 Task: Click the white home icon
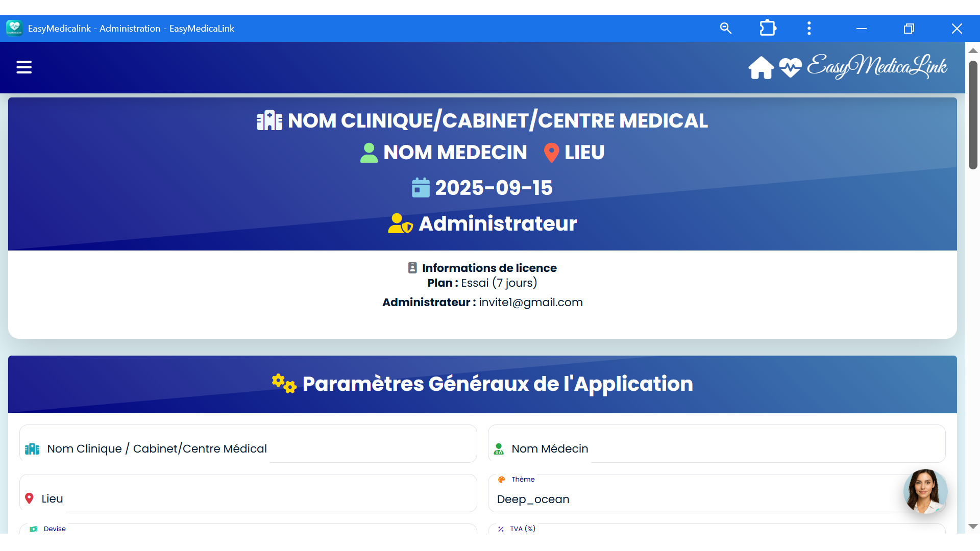761,67
